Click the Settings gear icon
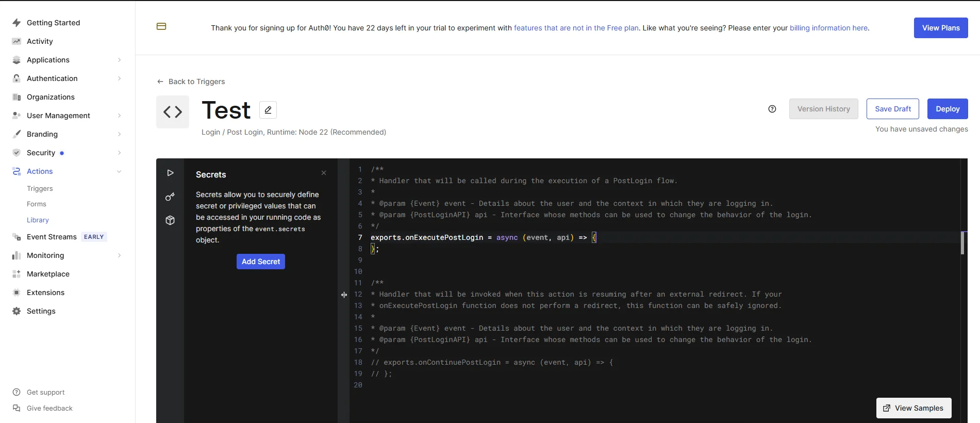 pos(16,311)
